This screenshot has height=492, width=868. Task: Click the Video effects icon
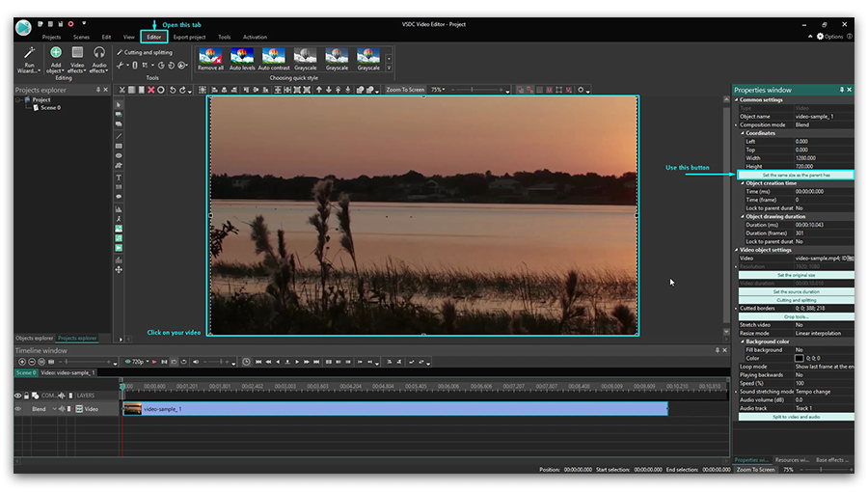click(77, 54)
